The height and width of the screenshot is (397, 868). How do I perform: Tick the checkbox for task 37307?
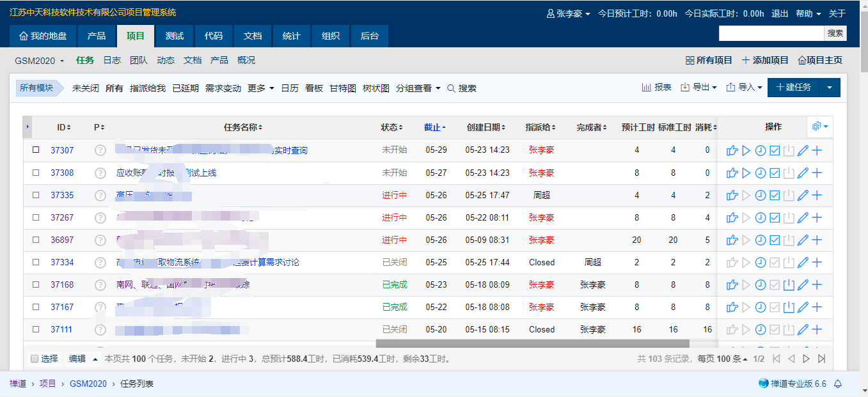(36, 150)
